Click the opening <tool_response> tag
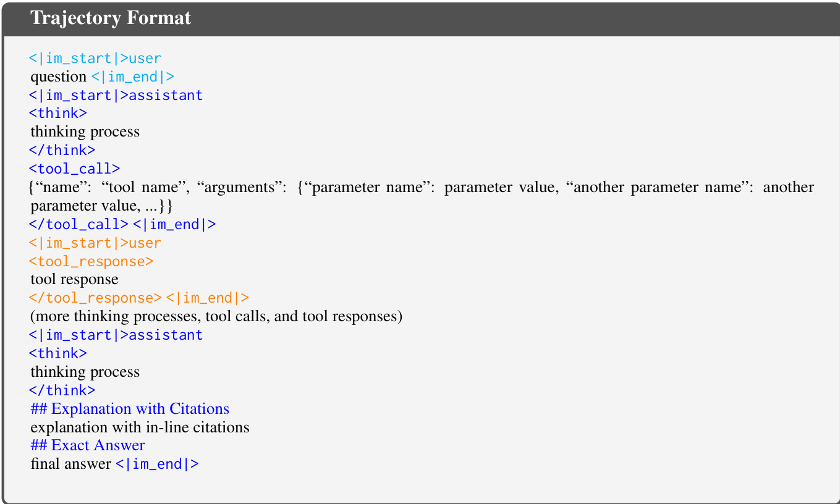 (x=91, y=261)
